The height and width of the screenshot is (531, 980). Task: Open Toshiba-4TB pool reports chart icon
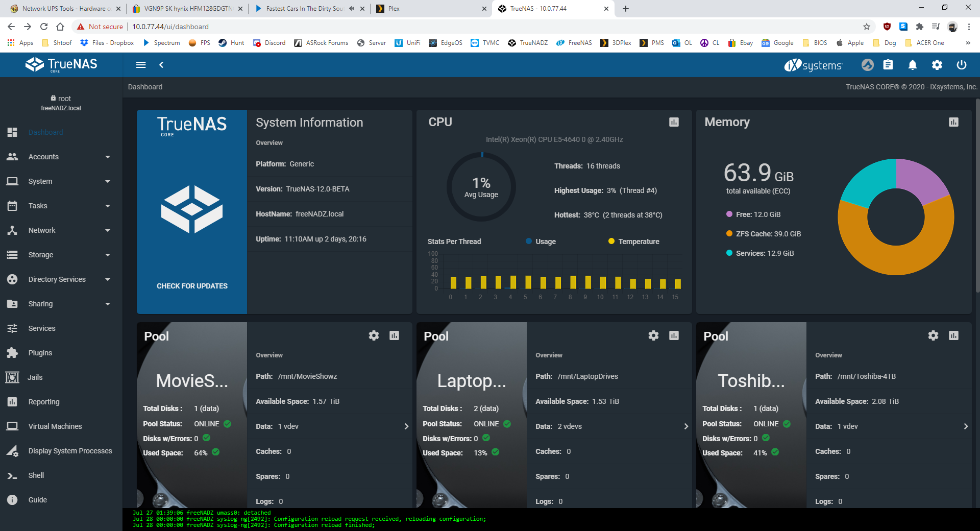pos(954,335)
